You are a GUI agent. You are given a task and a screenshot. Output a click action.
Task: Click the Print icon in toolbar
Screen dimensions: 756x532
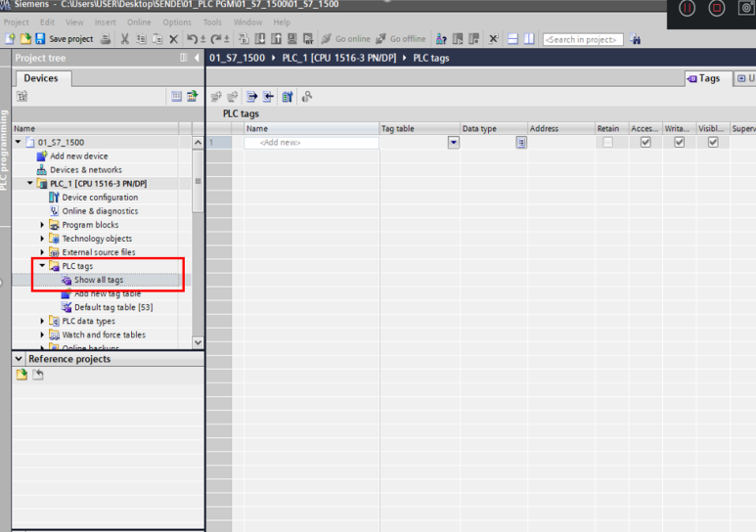106,38
